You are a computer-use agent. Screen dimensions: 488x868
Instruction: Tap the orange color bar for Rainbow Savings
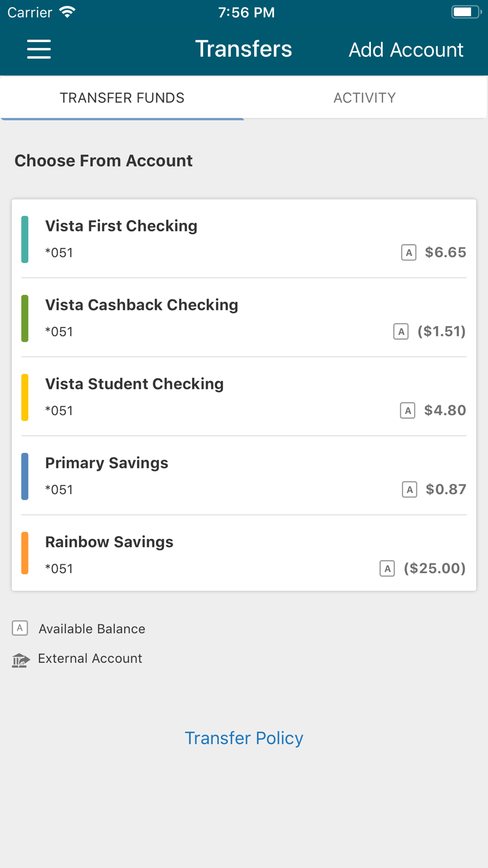[25, 553]
